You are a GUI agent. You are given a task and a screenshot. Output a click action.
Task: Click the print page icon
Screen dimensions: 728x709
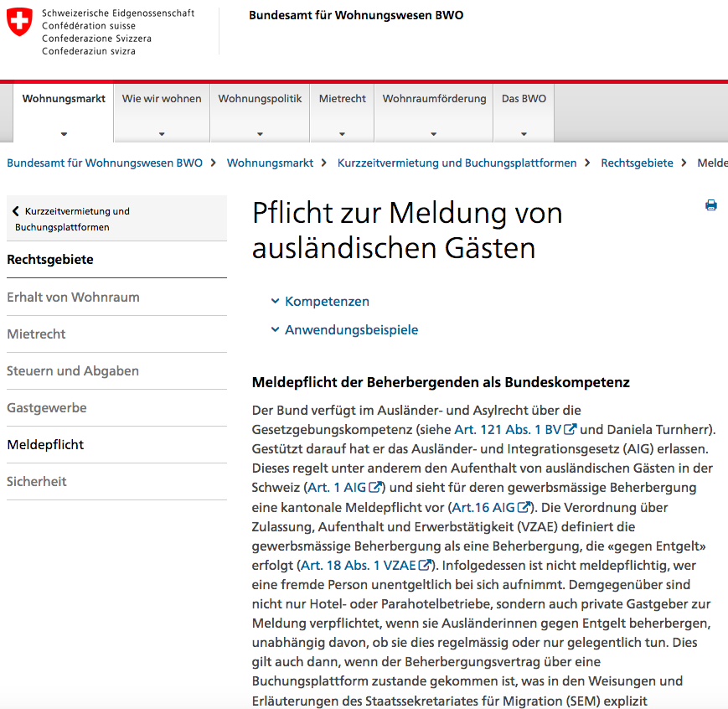coord(710,205)
